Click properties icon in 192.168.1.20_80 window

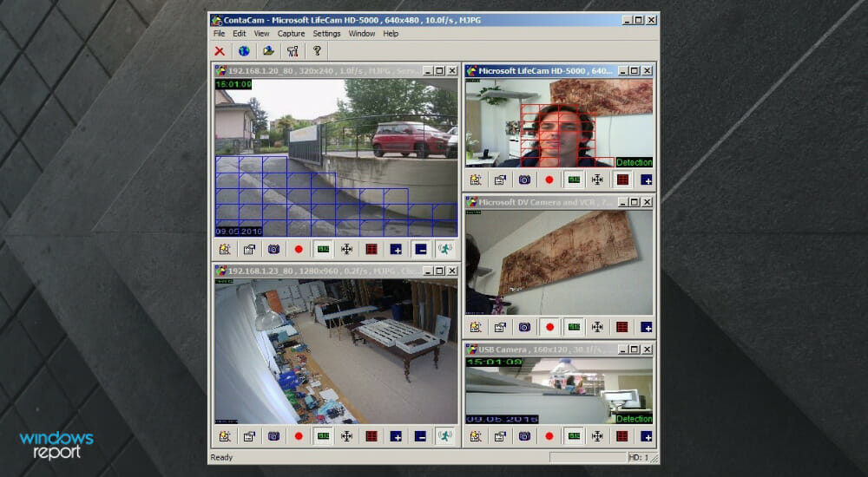pos(250,250)
